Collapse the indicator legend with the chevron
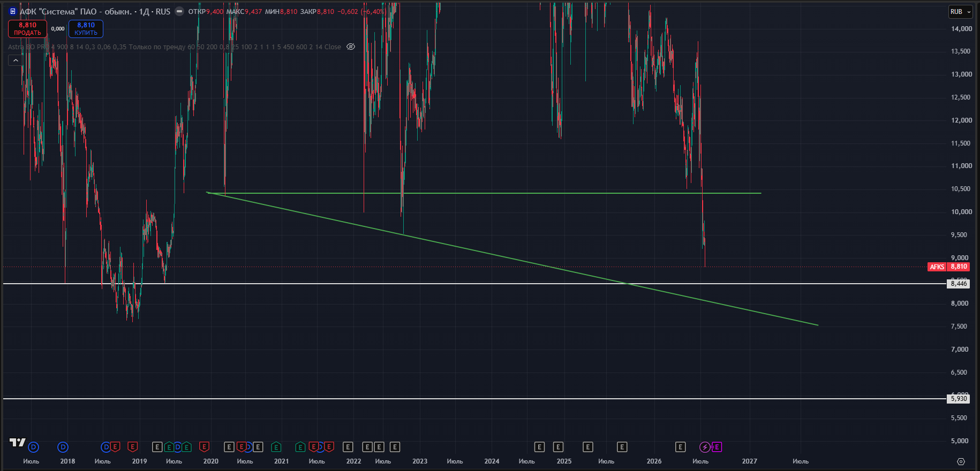Screen dimensions: 980x471 click(x=16, y=60)
